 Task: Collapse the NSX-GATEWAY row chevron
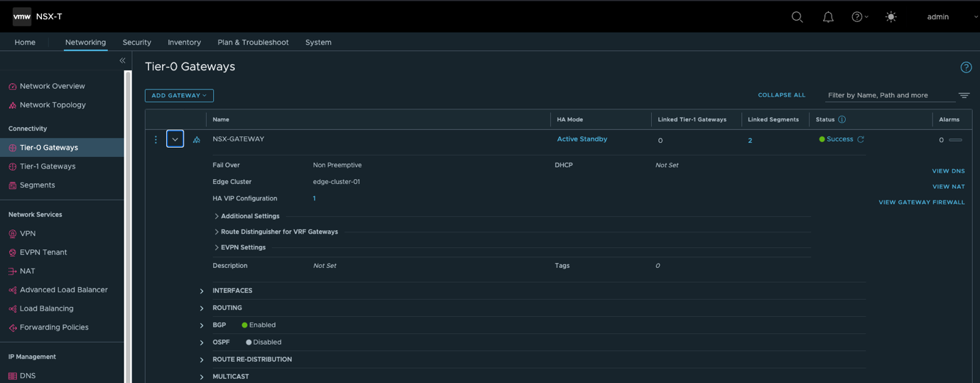175,139
